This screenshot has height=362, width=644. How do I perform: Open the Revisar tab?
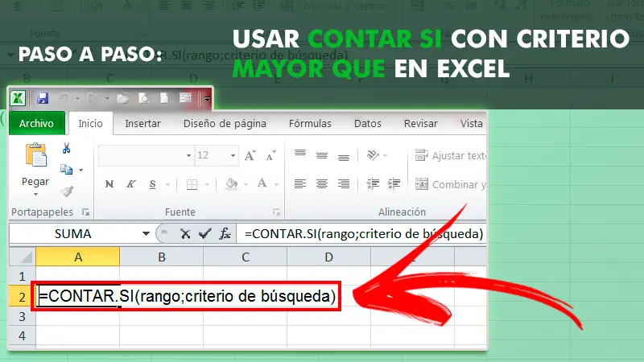pos(420,123)
